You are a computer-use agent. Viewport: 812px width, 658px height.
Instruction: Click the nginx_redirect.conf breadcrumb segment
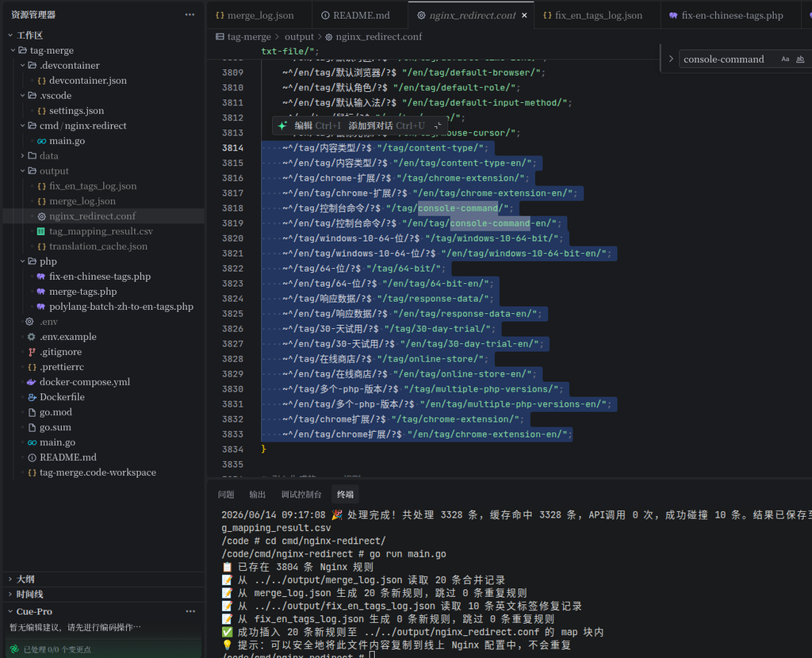[378, 36]
